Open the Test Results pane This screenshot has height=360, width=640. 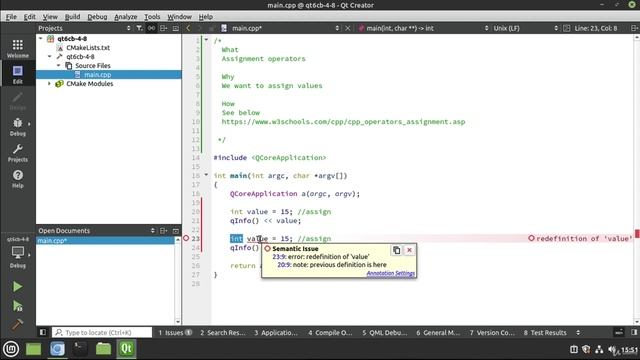pos(545,332)
